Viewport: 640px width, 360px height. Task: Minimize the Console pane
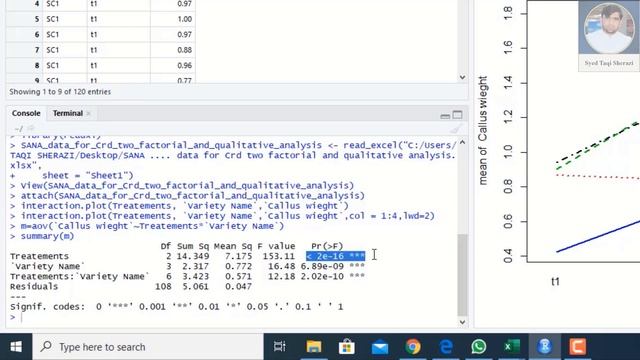pyautogui.click(x=445, y=116)
